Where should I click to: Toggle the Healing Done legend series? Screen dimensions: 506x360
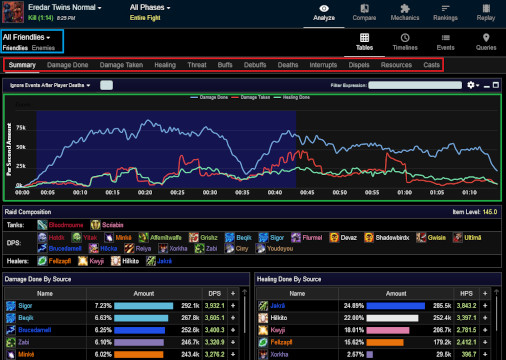(292, 97)
